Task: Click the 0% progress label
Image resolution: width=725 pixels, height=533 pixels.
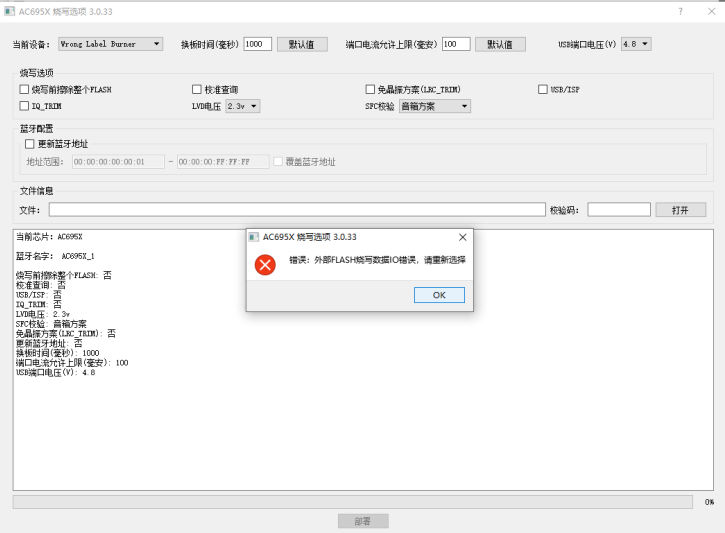Action: click(709, 502)
